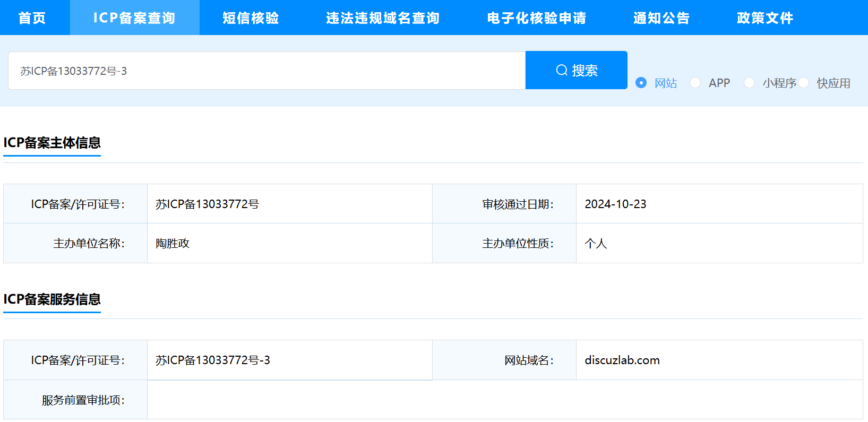Switch to ICP备案查询 tab
Screen dimensions: 868x422
(x=134, y=18)
